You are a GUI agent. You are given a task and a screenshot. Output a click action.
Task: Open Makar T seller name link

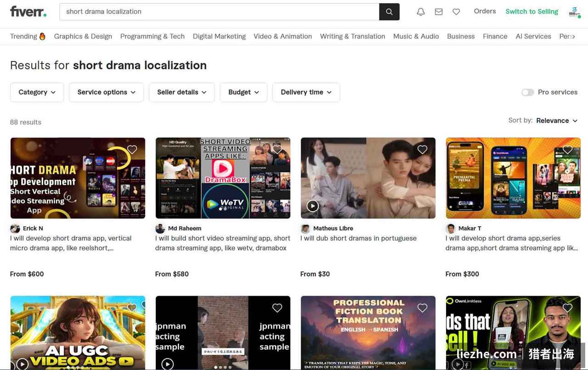(469, 228)
